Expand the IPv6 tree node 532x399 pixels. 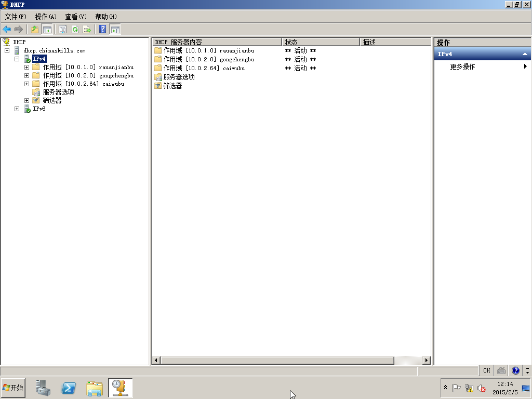coord(17,109)
